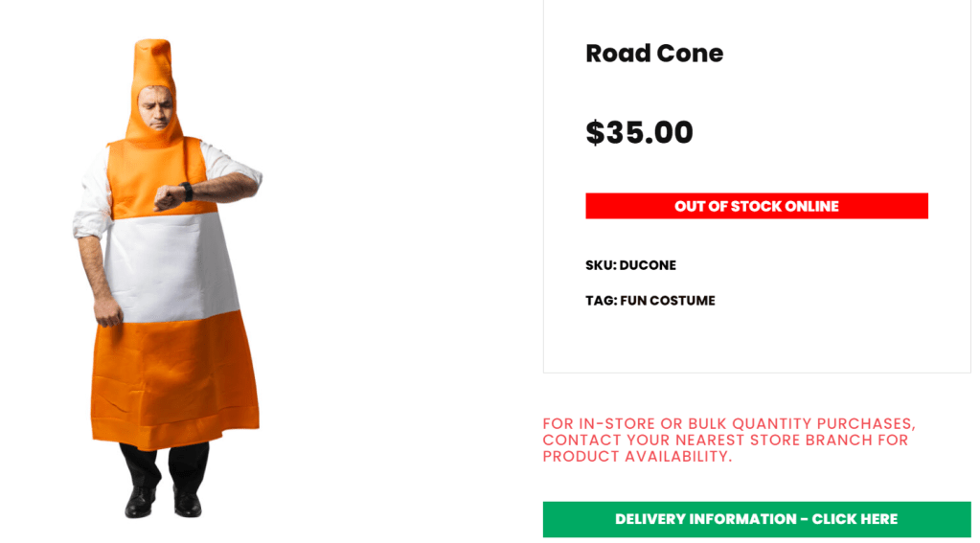
Task: Click the orange bottom section of the costume
Action: [x=174, y=383]
